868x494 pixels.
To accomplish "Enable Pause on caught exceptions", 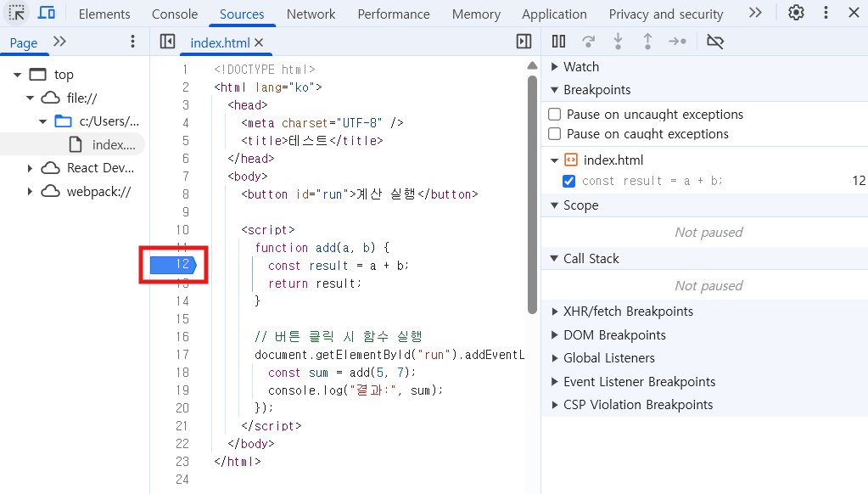I will 554,134.
